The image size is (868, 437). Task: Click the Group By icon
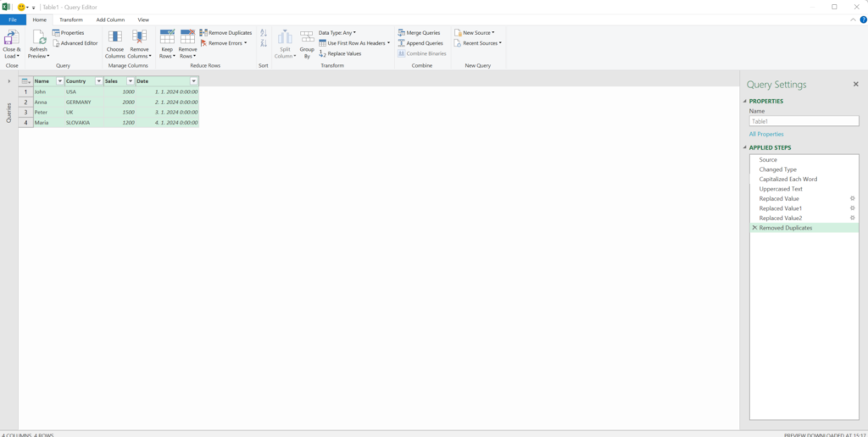[x=307, y=37]
